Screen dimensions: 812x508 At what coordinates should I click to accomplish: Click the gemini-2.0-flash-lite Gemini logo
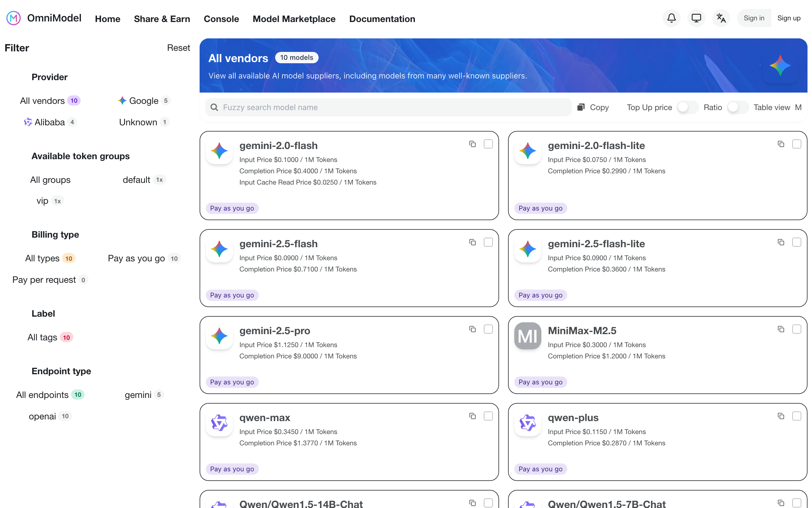(x=528, y=151)
